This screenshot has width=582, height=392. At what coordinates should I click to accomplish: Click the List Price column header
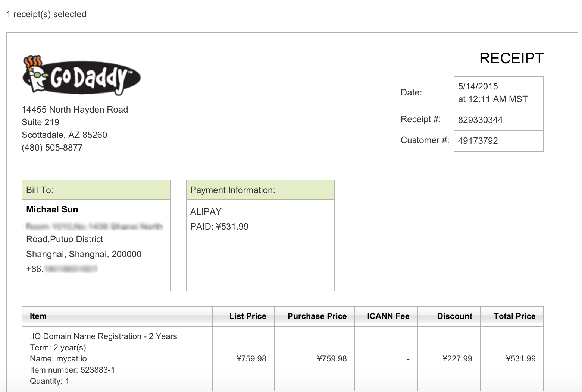pyautogui.click(x=248, y=316)
